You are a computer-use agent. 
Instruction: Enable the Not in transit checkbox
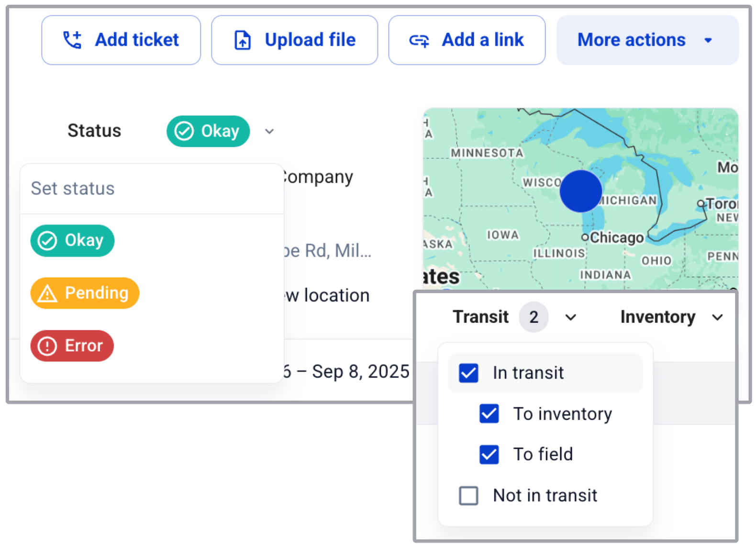click(468, 496)
